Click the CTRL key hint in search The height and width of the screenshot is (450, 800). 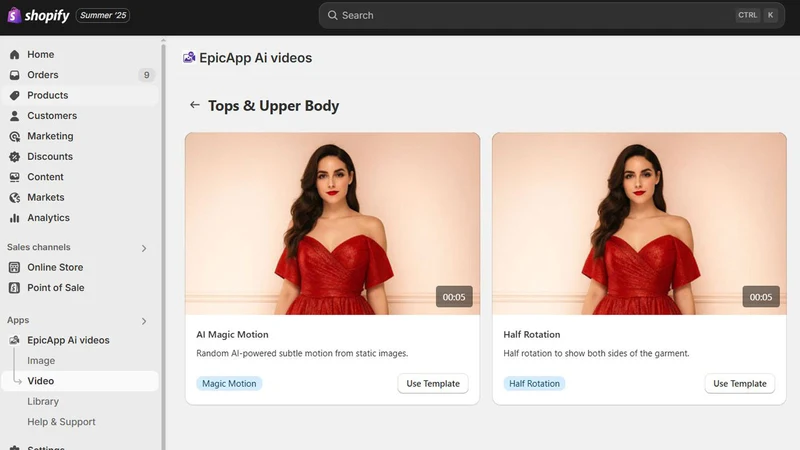(747, 15)
